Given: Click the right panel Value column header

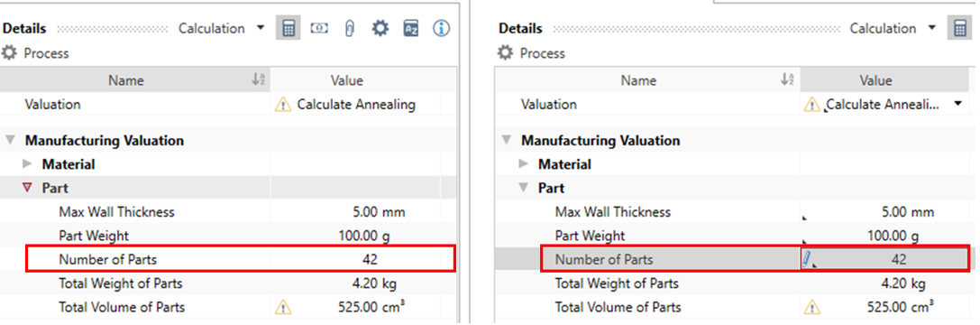Looking at the screenshot, I should tap(875, 80).
